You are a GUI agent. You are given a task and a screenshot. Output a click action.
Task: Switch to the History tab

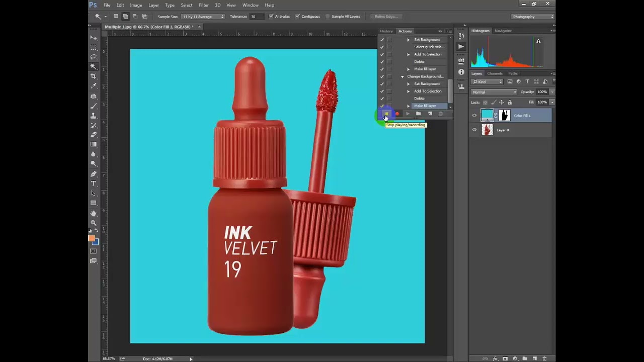[x=386, y=31]
